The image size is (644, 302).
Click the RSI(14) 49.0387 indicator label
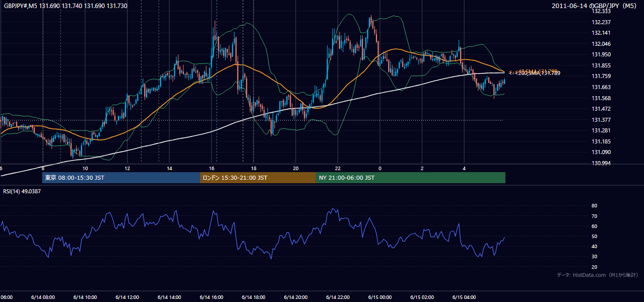pos(22,191)
